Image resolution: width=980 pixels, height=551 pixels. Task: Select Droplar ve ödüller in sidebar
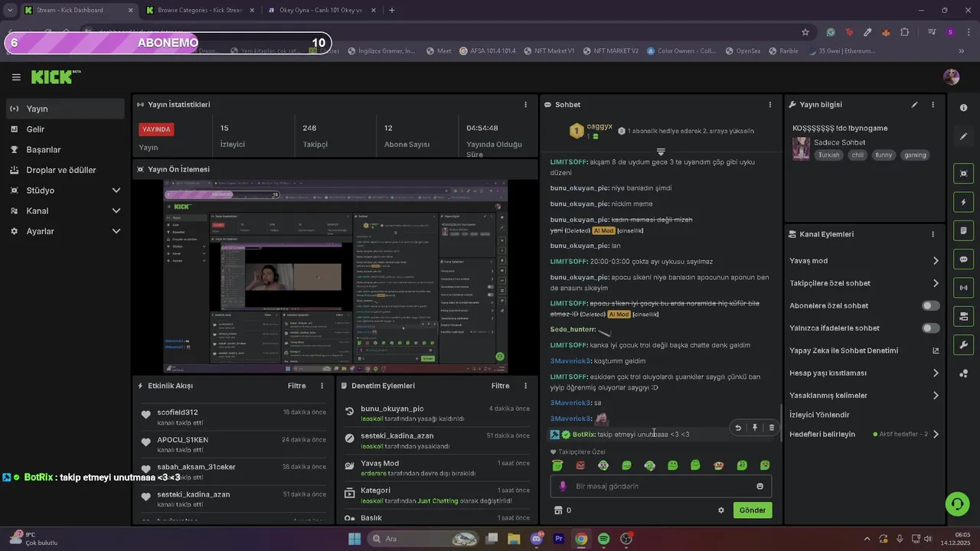click(x=66, y=170)
